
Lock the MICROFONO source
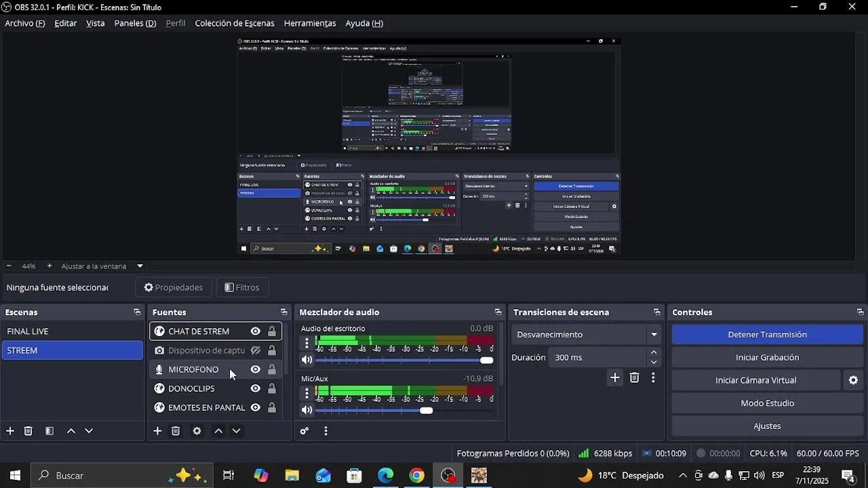272,369
